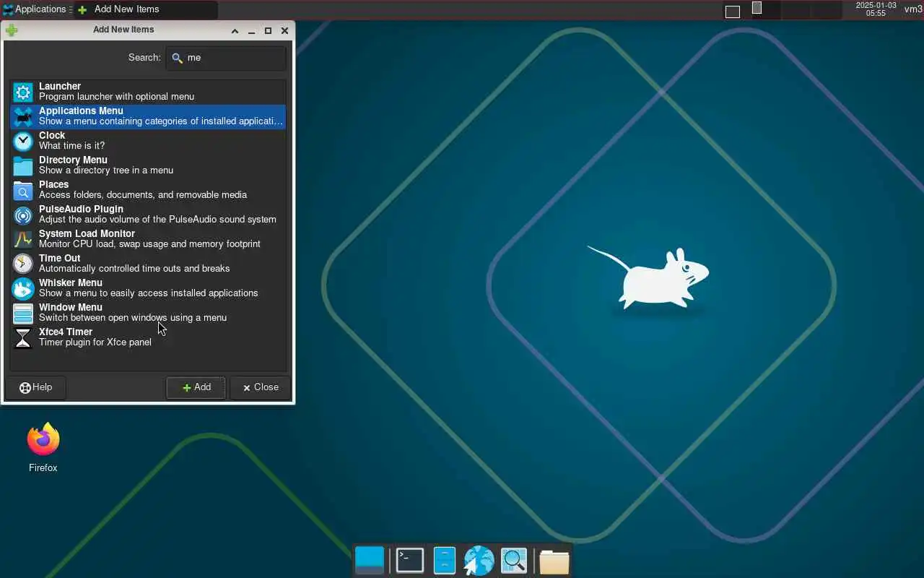Click Show Desktop icon in dock
This screenshot has width=924, height=578.
pyautogui.click(x=370, y=561)
